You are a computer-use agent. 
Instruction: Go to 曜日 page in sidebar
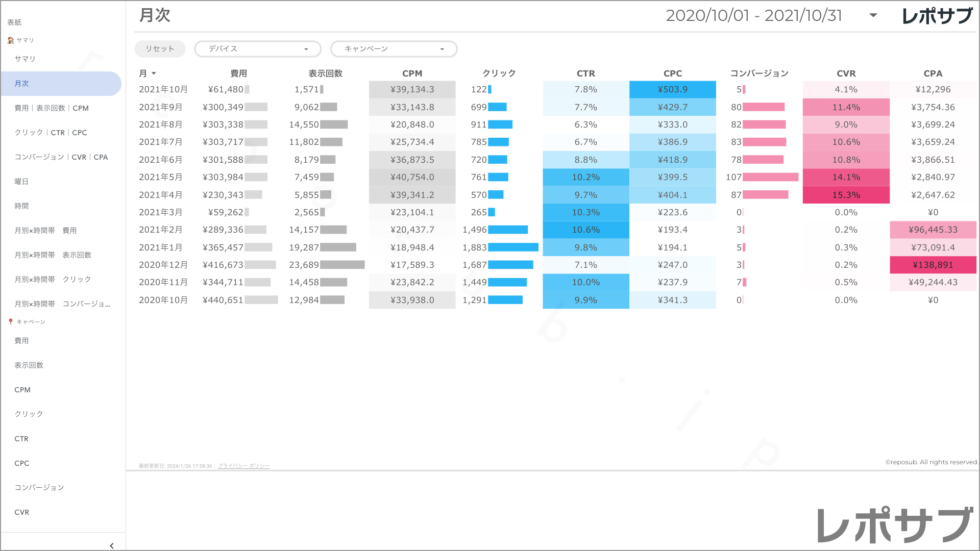pos(21,182)
